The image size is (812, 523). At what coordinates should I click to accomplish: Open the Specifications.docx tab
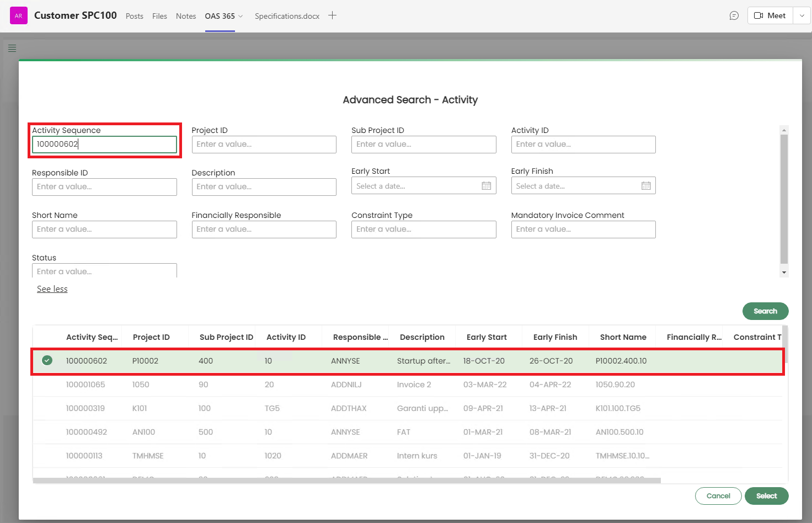click(287, 16)
